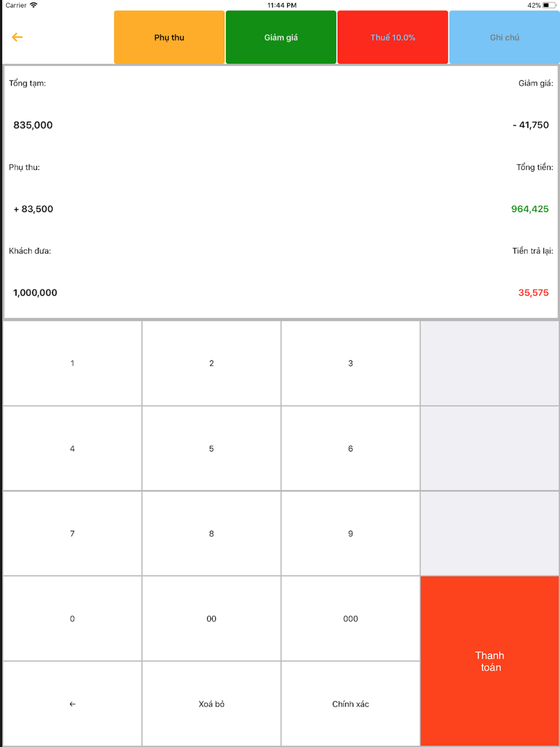Open the Phụ thu surcharge tab
Viewport: 560px width, 747px height.
[169, 38]
